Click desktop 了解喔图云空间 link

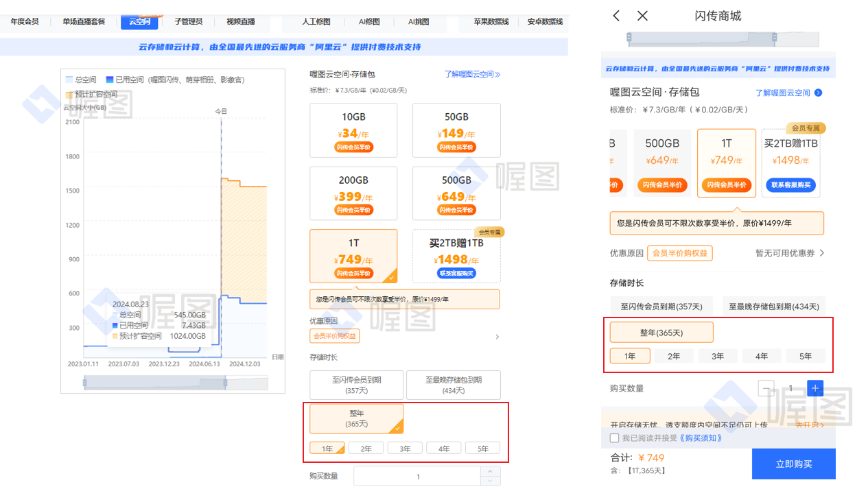(x=472, y=74)
